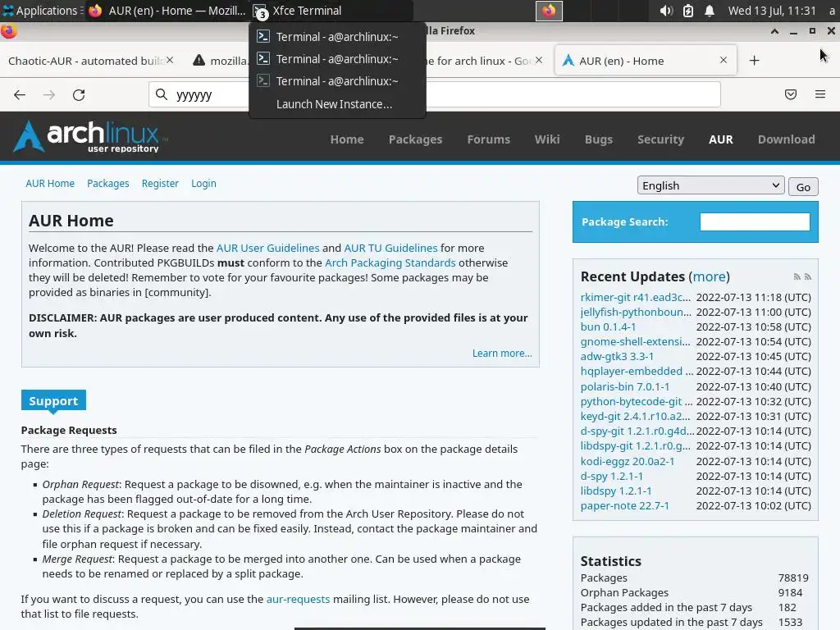
Task: Open the adw-gtk3 3.3-1 package link
Action: (x=617, y=356)
